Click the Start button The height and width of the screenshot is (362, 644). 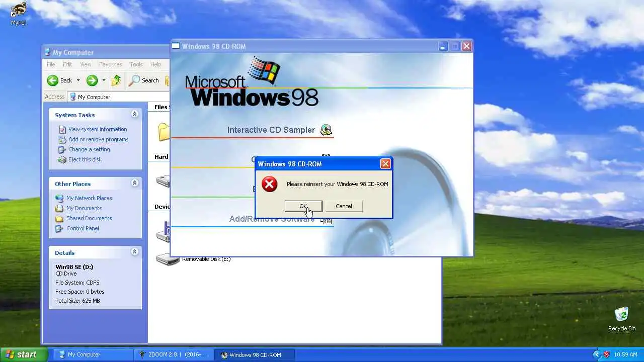24,354
